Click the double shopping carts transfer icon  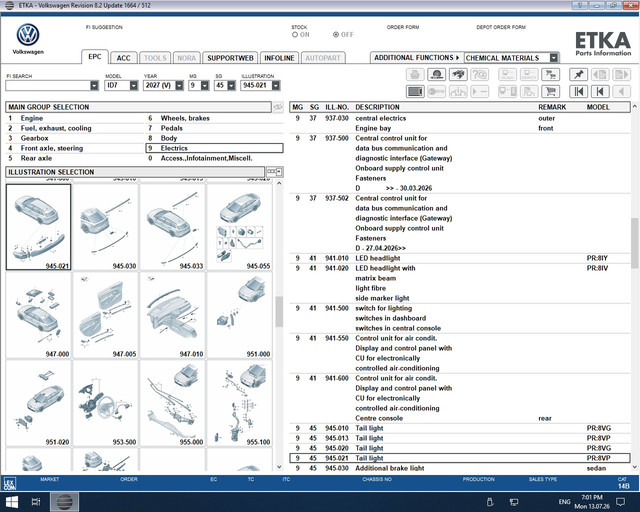tap(551, 75)
